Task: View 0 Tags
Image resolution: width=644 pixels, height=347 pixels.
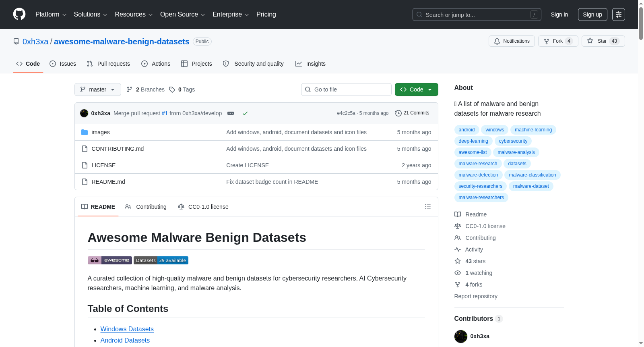Action: 182,89
